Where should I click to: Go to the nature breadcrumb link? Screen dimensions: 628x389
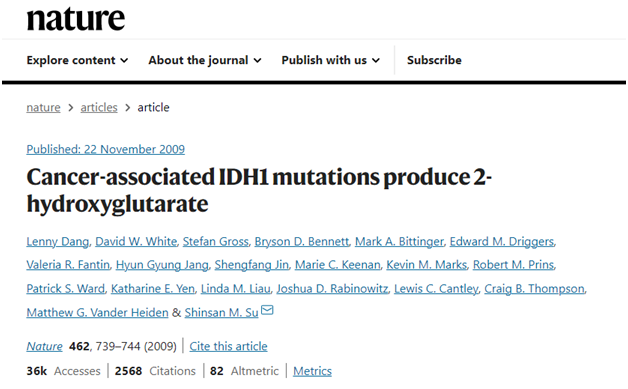43,107
